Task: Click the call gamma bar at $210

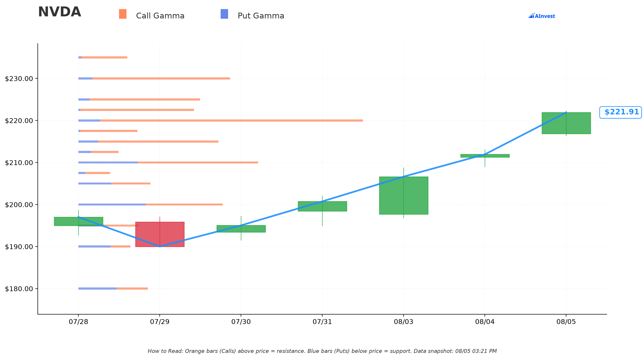Action: 198,162
